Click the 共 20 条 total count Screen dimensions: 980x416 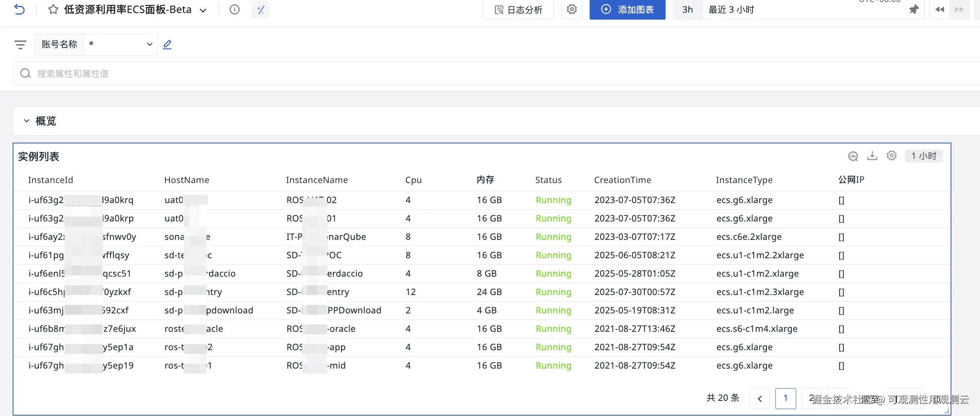tap(723, 398)
